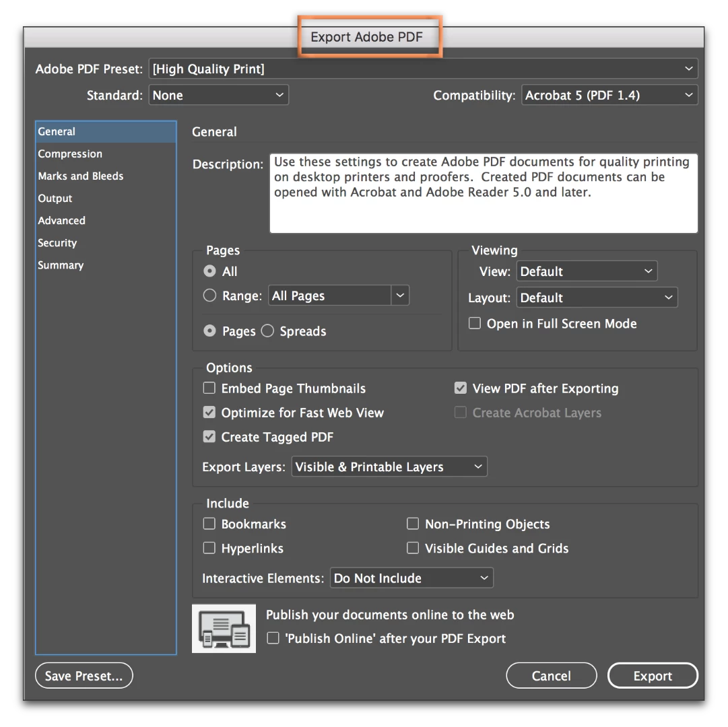Click inside the Description text box
This screenshot has width=728, height=727.
[484, 193]
